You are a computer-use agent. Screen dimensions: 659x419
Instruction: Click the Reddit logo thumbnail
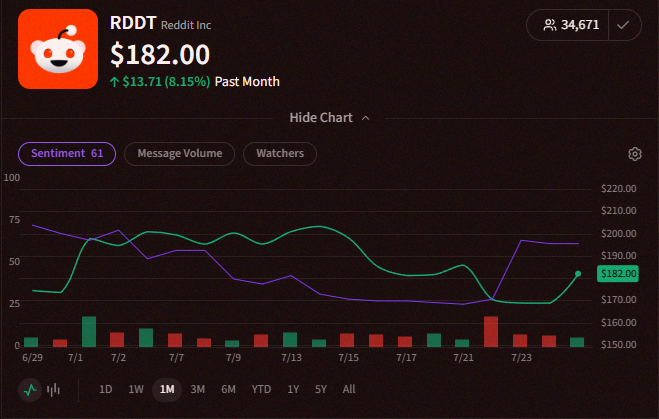58,49
